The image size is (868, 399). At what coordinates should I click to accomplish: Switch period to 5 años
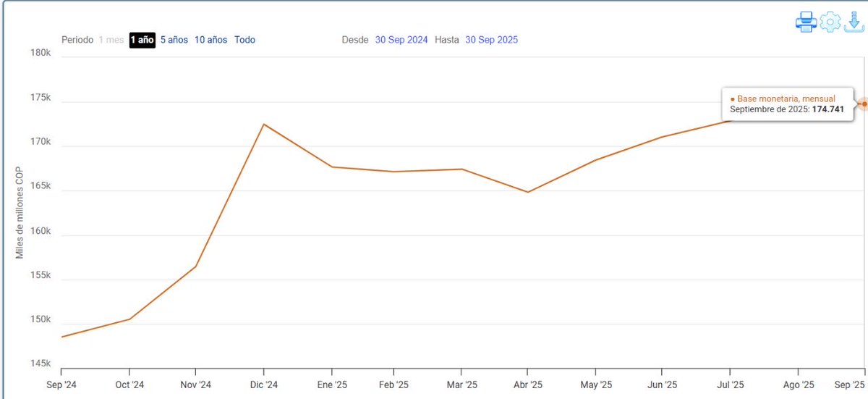(x=174, y=40)
